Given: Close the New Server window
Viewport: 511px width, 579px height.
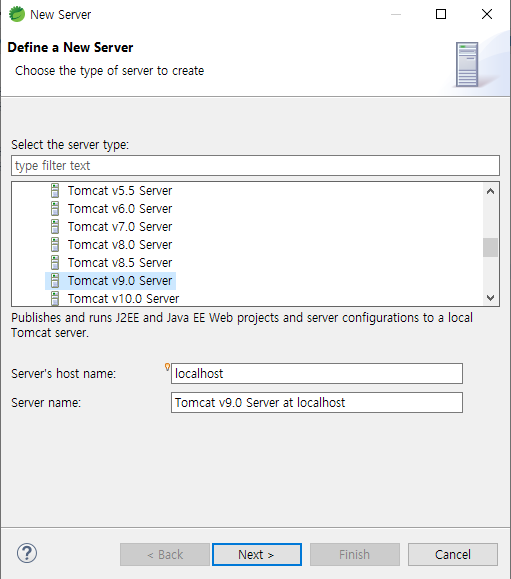Looking at the screenshot, I should click(x=487, y=14).
